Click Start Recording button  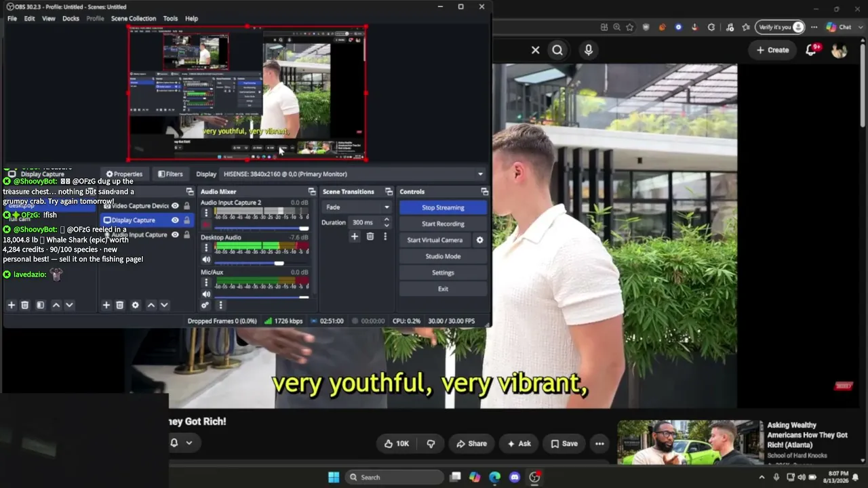pos(443,224)
